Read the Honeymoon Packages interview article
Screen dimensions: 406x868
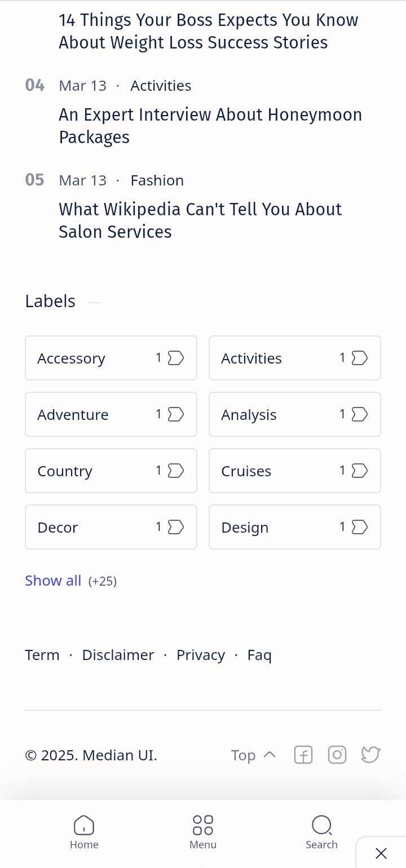coord(210,126)
